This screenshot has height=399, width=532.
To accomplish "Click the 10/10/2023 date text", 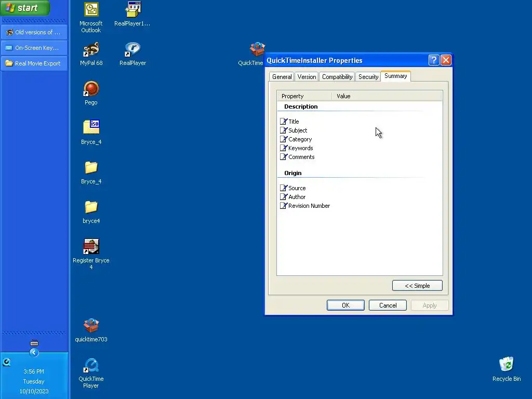I will 34,391.
